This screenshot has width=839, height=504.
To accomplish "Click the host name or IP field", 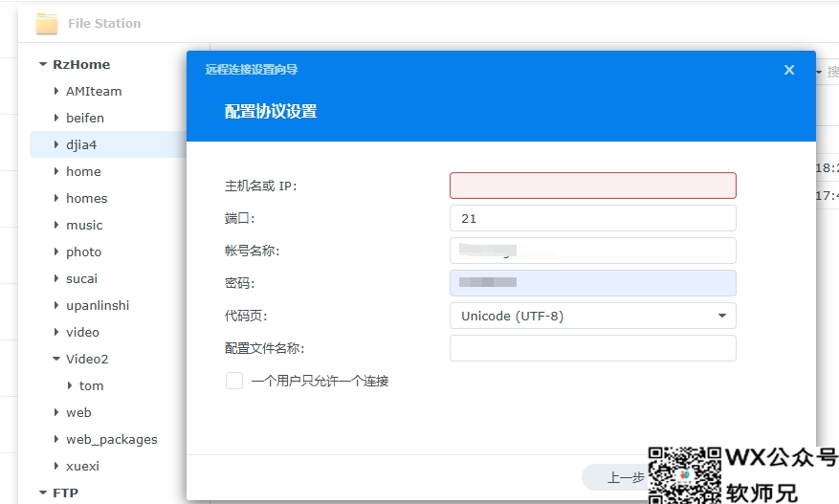I will pos(593,186).
